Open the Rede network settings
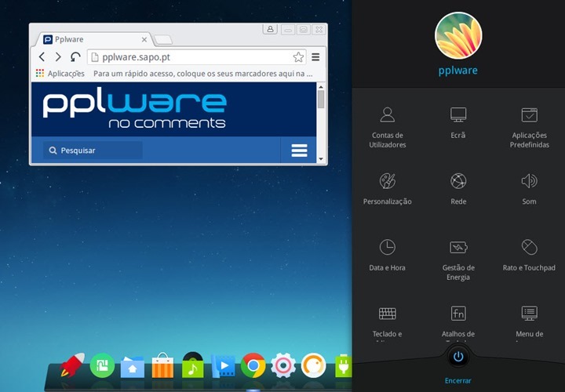 (458, 190)
